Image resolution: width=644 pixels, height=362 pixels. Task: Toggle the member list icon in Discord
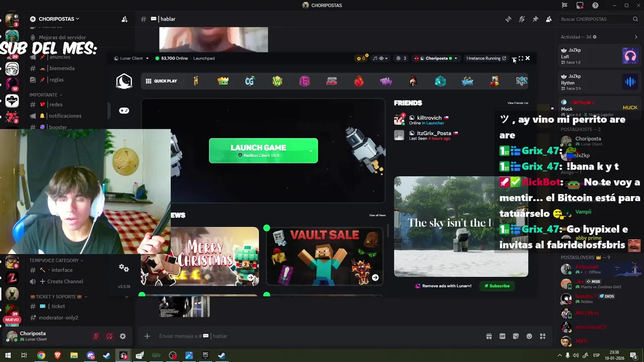pyautogui.click(x=548, y=19)
